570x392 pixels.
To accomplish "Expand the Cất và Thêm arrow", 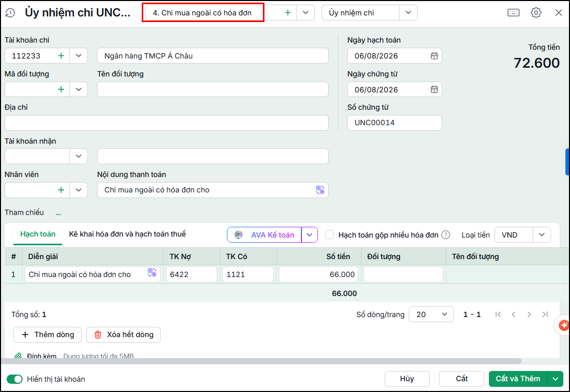I will (556, 379).
